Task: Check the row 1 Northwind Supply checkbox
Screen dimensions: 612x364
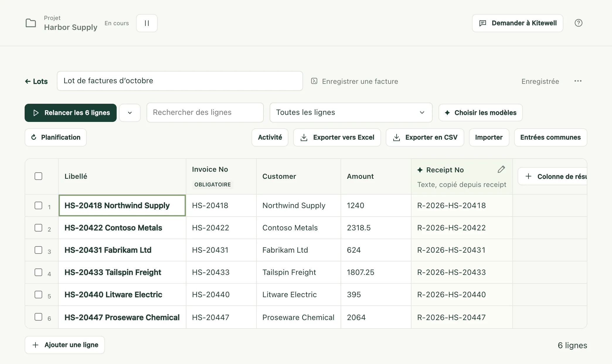Action: coord(38,205)
